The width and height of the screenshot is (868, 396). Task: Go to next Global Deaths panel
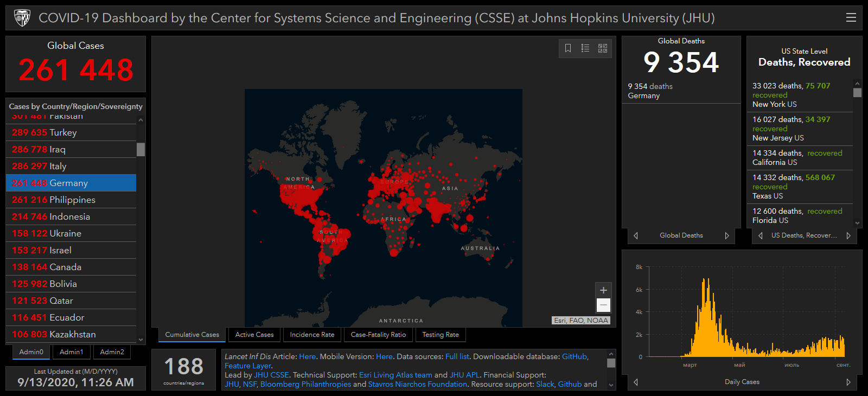[x=727, y=235]
